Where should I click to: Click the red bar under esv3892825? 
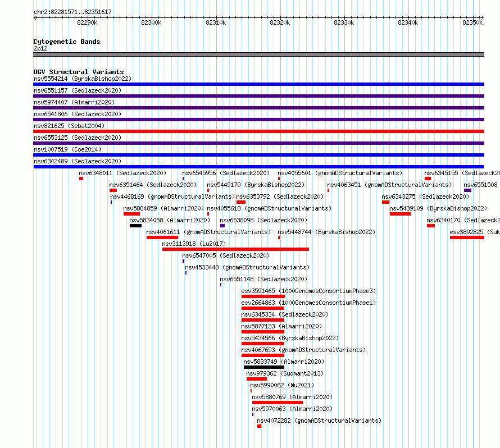point(467,237)
